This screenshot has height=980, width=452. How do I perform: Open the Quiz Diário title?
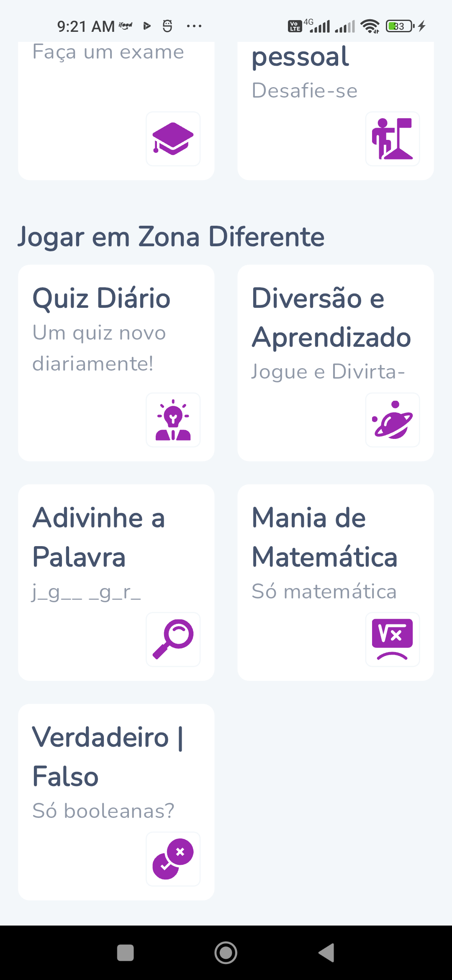coord(102,298)
